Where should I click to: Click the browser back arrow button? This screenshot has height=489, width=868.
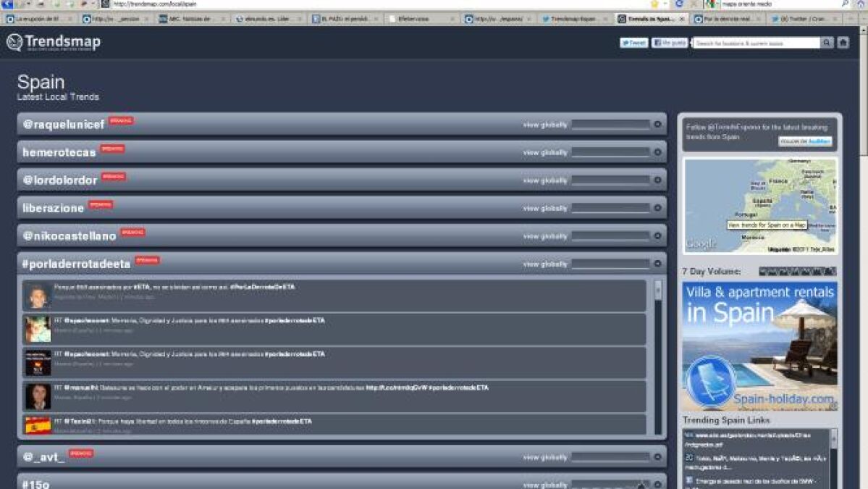tap(8, 4)
